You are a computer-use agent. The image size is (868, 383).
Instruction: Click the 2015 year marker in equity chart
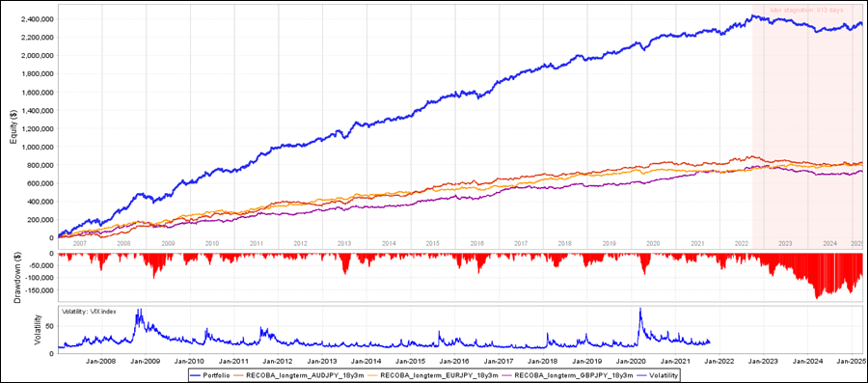coord(433,243)
